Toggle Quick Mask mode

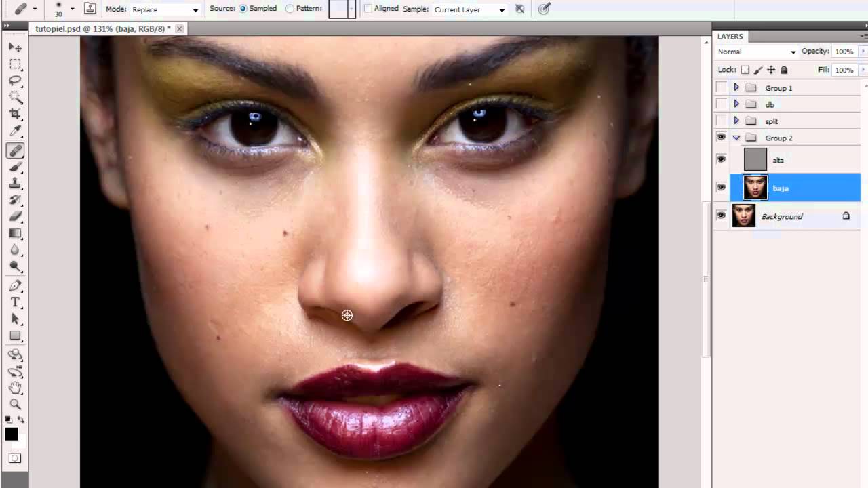(x=15, y=458)
